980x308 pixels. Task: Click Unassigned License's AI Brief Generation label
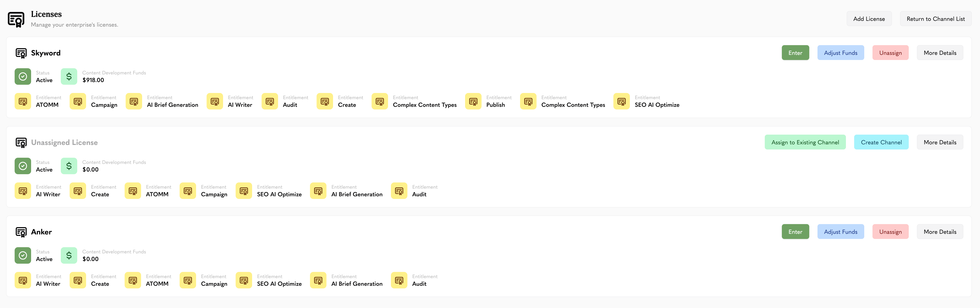point(357,195)
